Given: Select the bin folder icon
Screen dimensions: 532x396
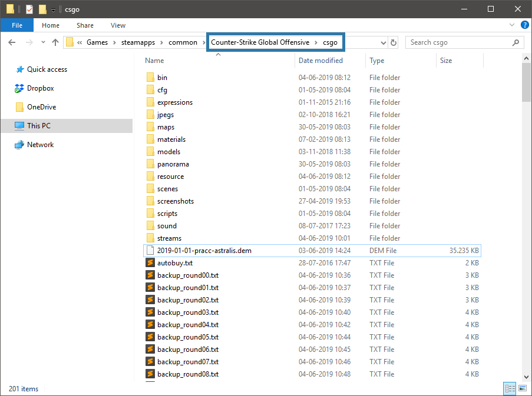Looking at the screenshot, I should pos(150,77).
